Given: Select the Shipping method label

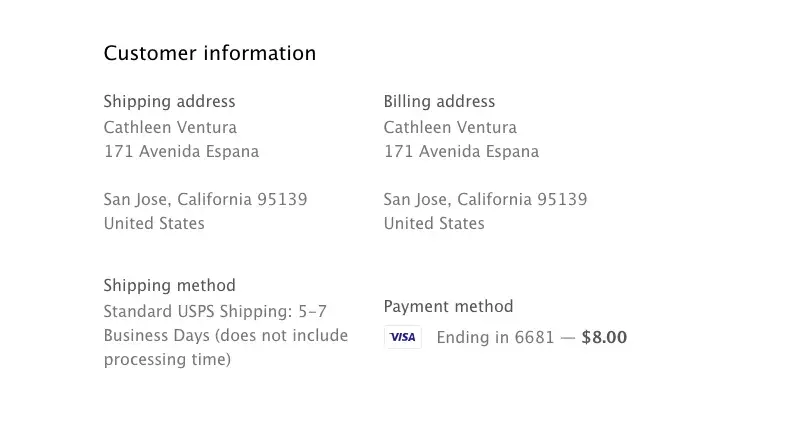Looking at the screenshot, I should coord(169,285).
